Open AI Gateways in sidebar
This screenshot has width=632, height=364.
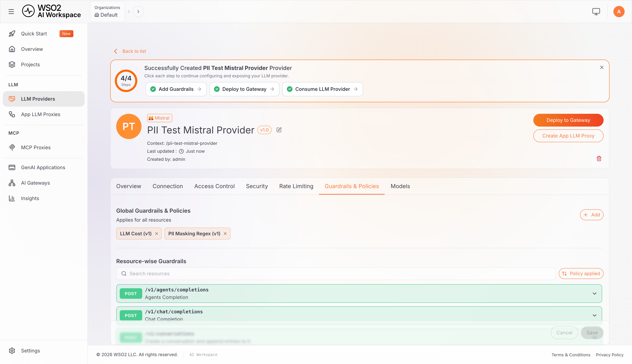[44, 183]
